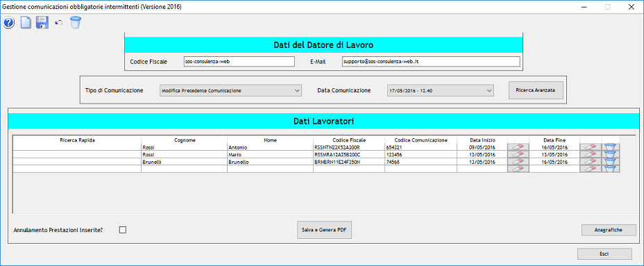The width and height of the screenshot is (644, 266).
Task: Expand the Data Comunicazione dropdown
Action: tap(440, 90)
